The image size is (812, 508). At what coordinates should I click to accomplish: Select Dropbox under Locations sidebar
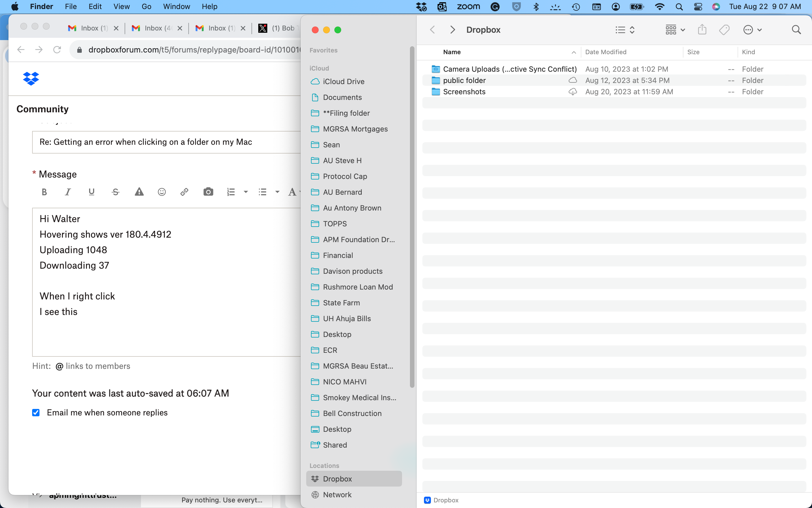(354, 479)
